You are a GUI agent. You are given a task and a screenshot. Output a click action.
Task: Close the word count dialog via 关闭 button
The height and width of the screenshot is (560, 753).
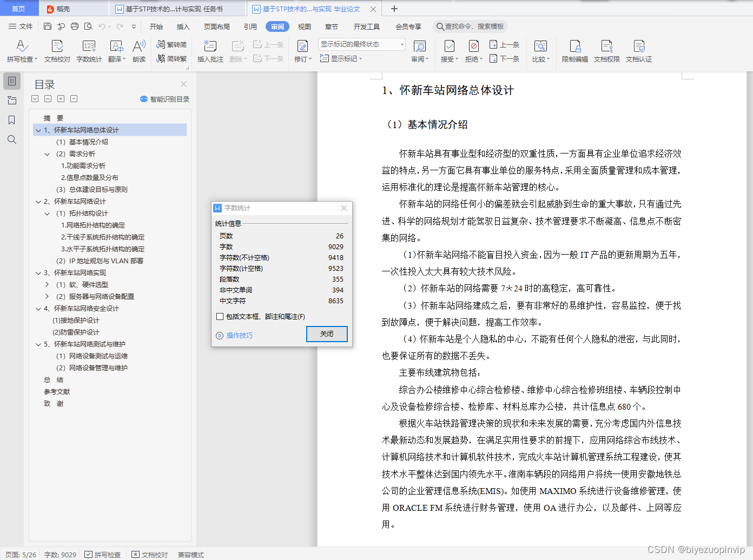tap(327, 334)
